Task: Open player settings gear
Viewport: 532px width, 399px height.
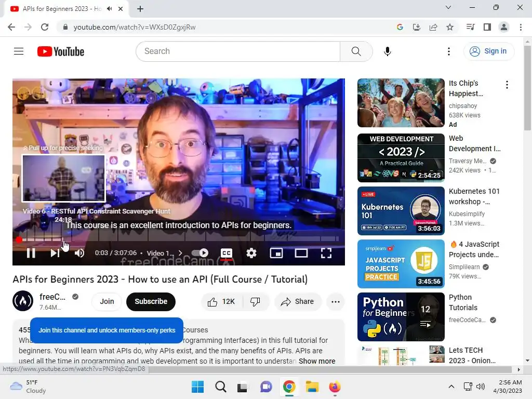Action: [x=251, y=253]
